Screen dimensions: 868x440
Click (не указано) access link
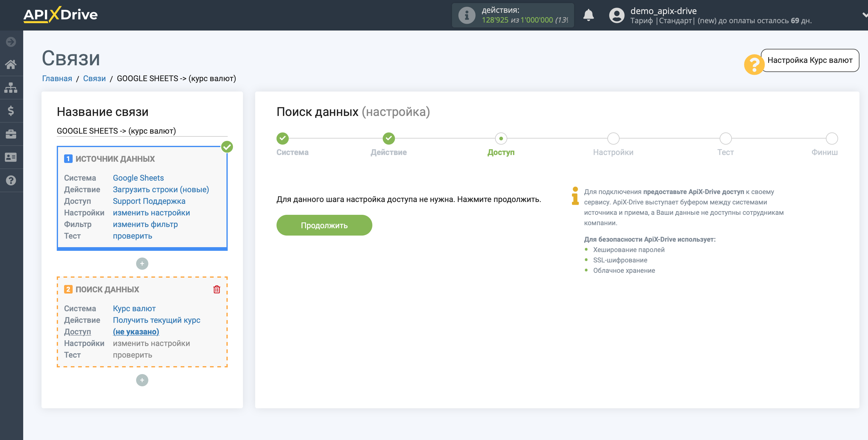(136, 332)
